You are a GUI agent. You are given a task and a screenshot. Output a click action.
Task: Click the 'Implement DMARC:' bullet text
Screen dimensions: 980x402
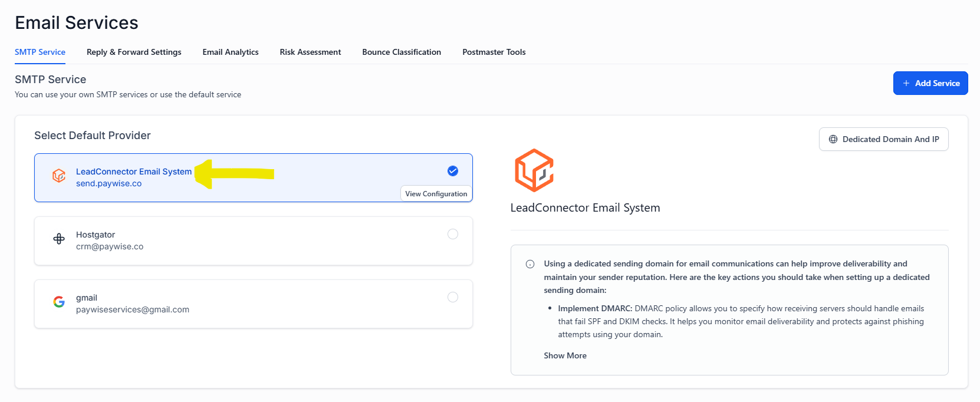[x=595, y=308]
